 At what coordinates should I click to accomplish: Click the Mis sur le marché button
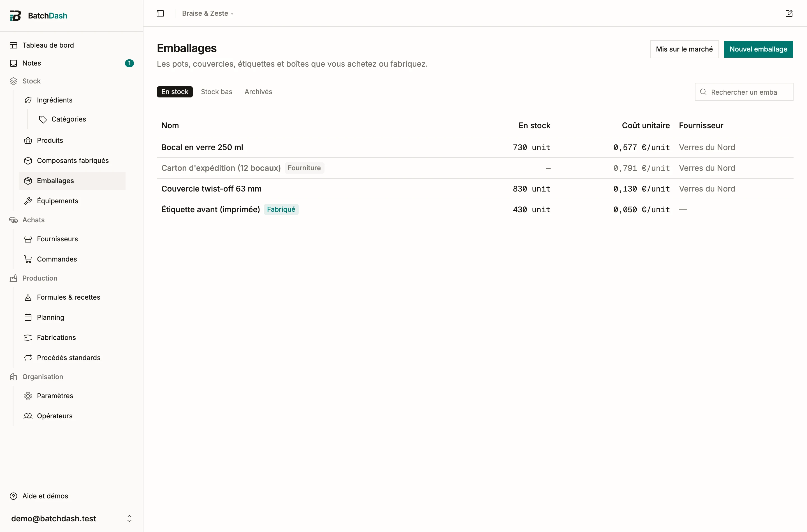pos(684,49)
